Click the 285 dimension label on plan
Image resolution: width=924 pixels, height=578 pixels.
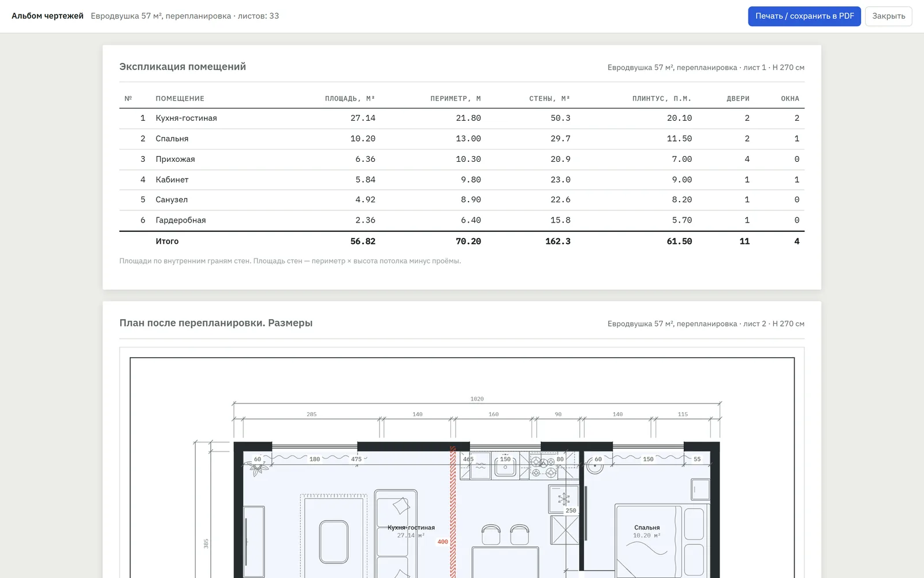click(312, 414)
